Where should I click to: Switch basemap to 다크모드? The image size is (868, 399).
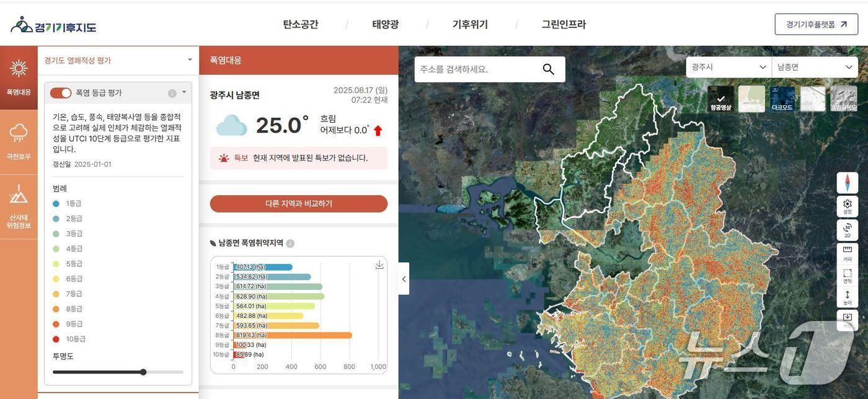click(x=781, y=99)
